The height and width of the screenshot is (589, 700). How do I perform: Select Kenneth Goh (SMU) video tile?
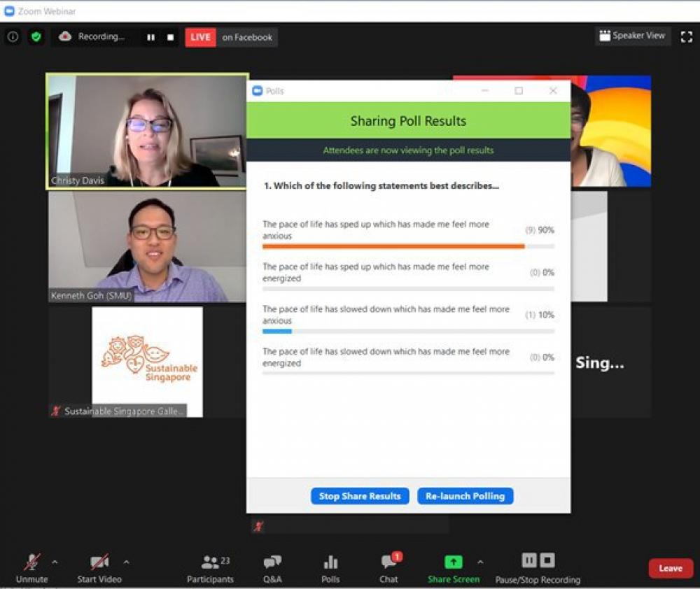click(147, 247)
